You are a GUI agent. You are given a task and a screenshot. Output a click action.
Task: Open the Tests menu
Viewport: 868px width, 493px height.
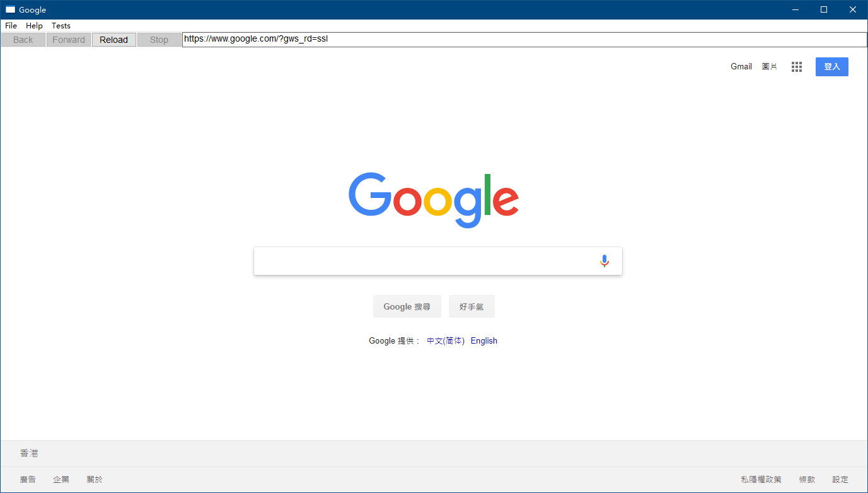[x=61, y=26]
